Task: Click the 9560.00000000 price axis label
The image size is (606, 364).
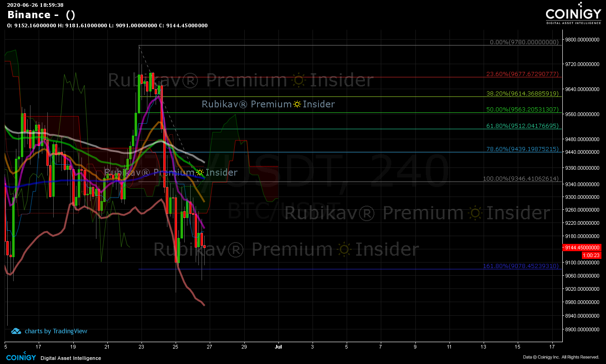Action: [583, 114]
